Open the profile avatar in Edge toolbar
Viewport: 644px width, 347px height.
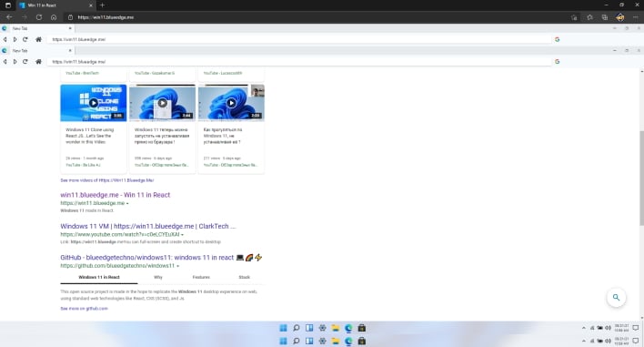619,17
